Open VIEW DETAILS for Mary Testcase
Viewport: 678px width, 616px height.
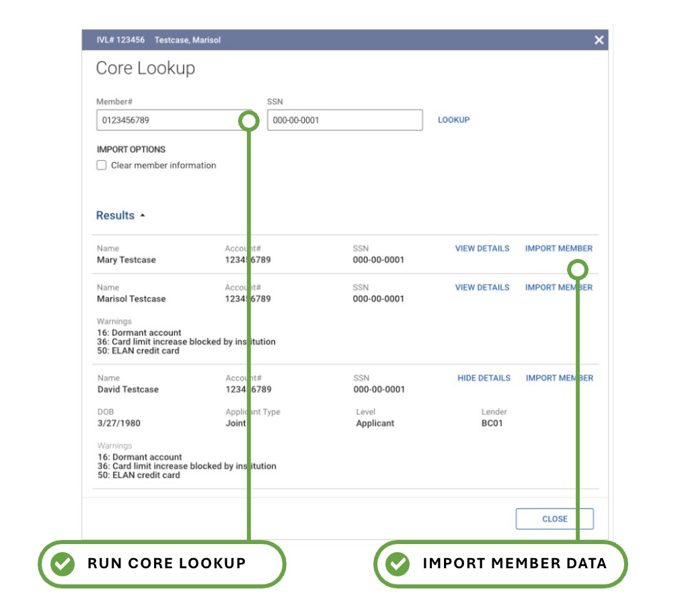(482, 248)
